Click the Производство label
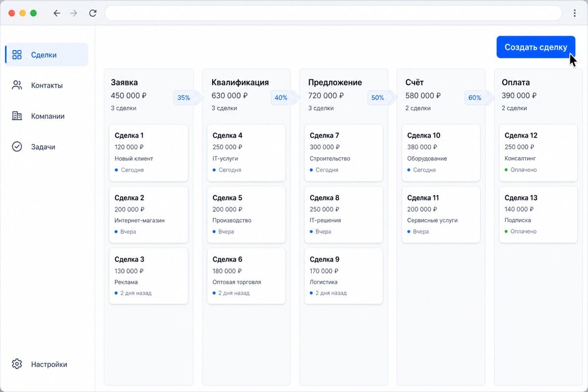This screenshot has height=392, width=588. [232, 220]
